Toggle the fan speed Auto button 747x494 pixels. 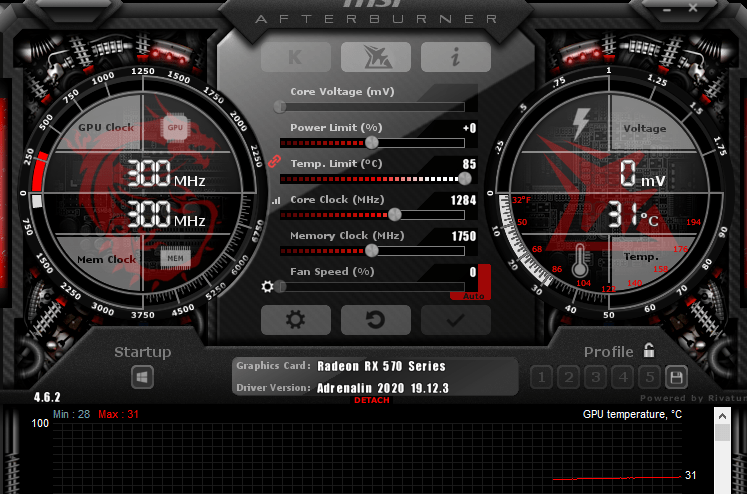pos(474,296)
